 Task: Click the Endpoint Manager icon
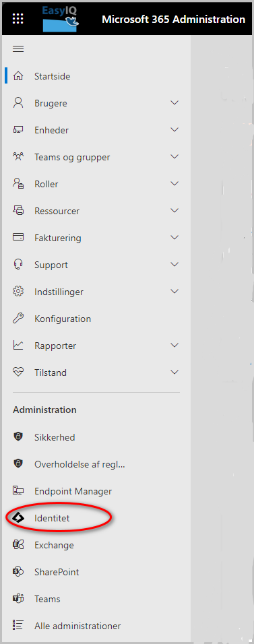pyautogui.click(x=18, y=491)
